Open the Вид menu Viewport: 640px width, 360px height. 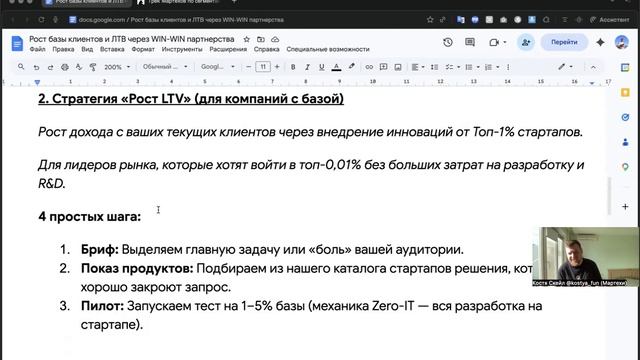coord(87,49)
